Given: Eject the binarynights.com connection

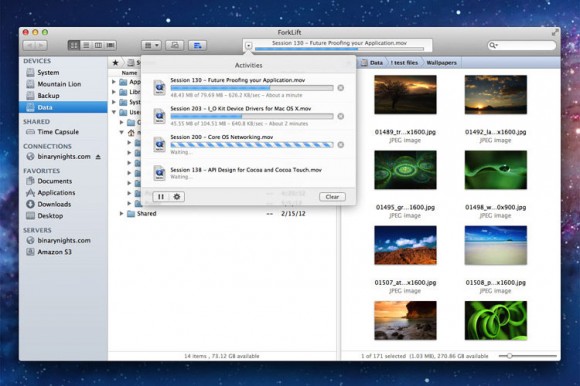Looking at the screenshot, I should click(x=98, y=157).
